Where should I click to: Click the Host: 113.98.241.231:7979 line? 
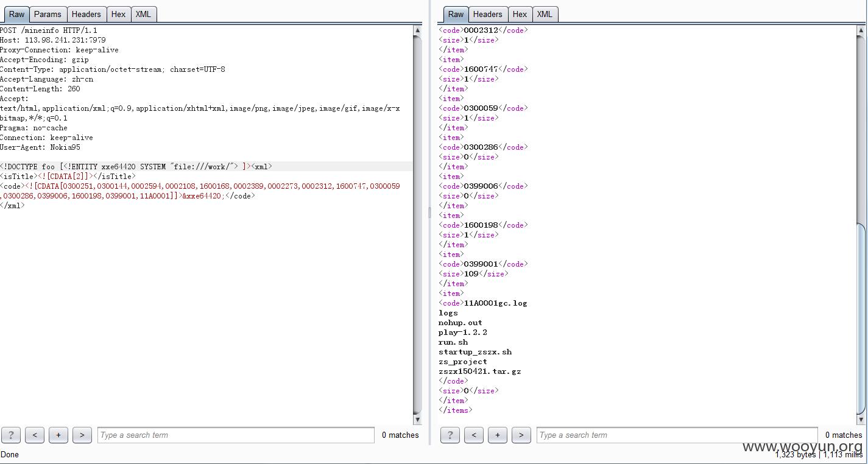tap(53, 40)
